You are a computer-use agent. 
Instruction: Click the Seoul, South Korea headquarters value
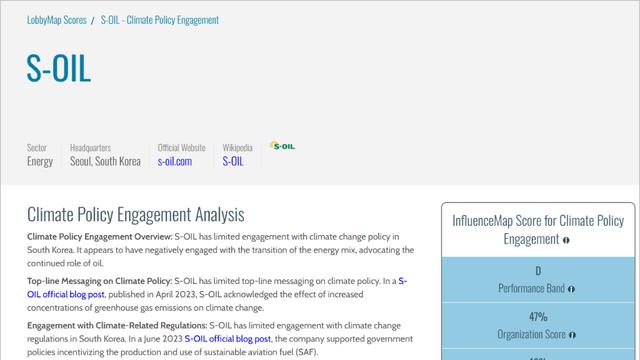[105, 161]
